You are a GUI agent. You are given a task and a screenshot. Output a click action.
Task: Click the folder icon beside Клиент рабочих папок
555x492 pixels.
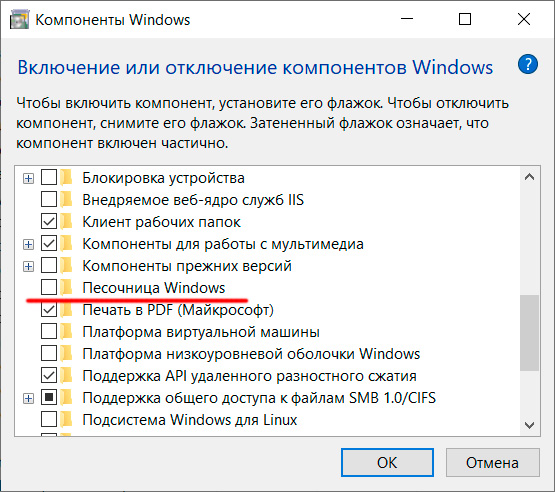[x=66, y=221]
